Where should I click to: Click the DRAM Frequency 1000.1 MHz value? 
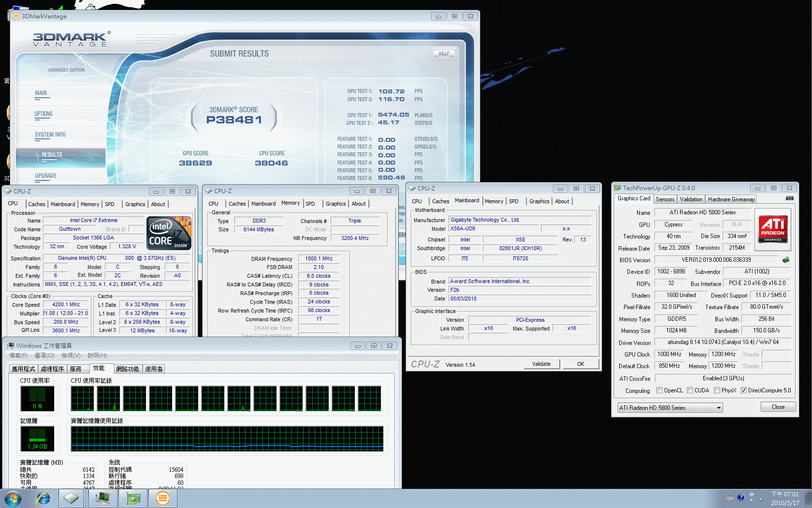coord(319,259)
